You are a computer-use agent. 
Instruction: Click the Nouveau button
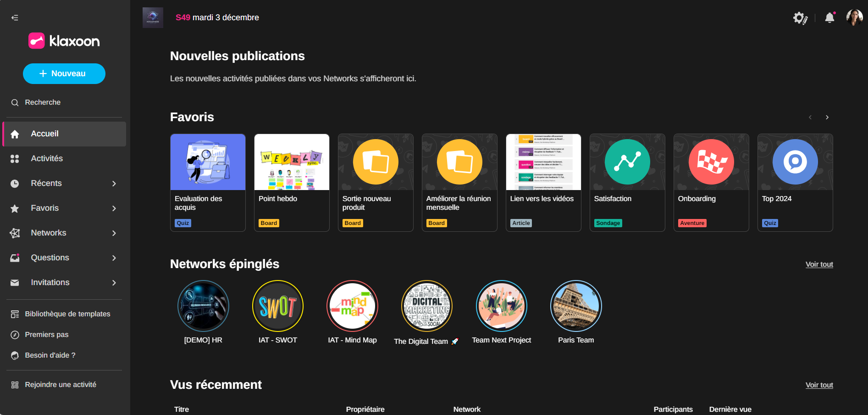[64, 73]
